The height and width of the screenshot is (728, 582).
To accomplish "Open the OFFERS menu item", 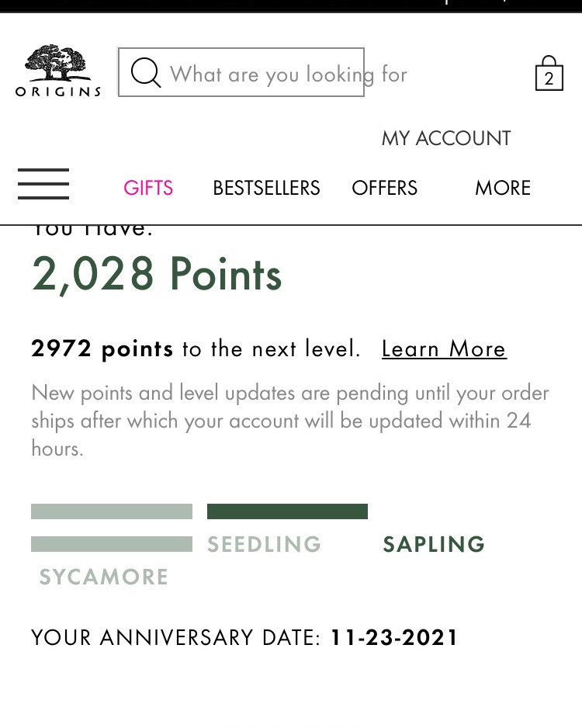I will click(384, 188).
